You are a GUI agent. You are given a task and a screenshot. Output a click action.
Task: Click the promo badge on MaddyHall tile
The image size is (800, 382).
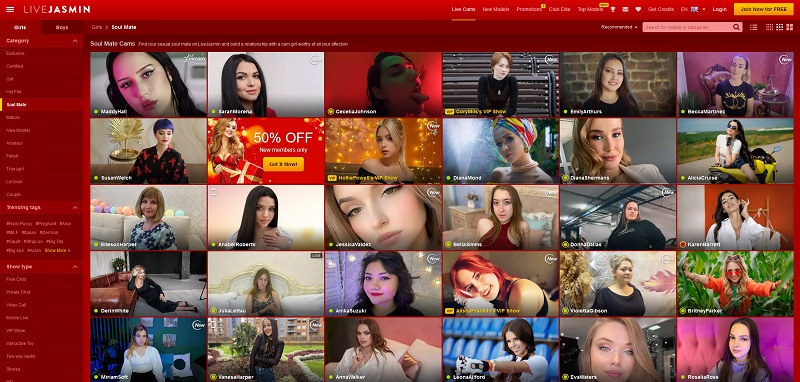194,59
